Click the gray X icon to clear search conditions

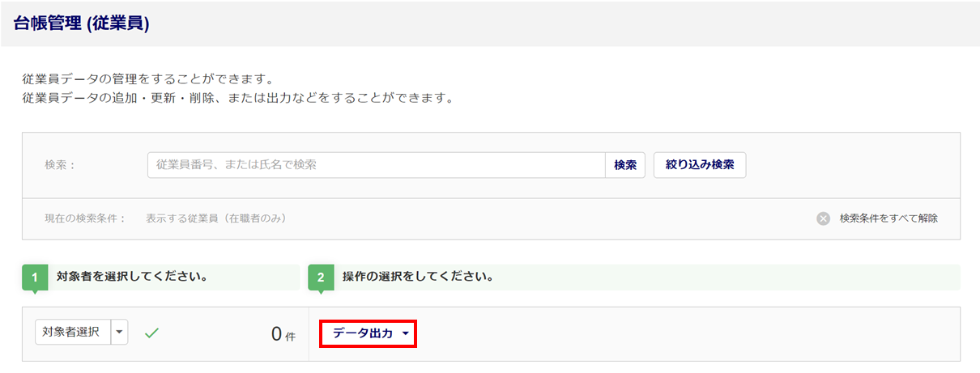823,218
